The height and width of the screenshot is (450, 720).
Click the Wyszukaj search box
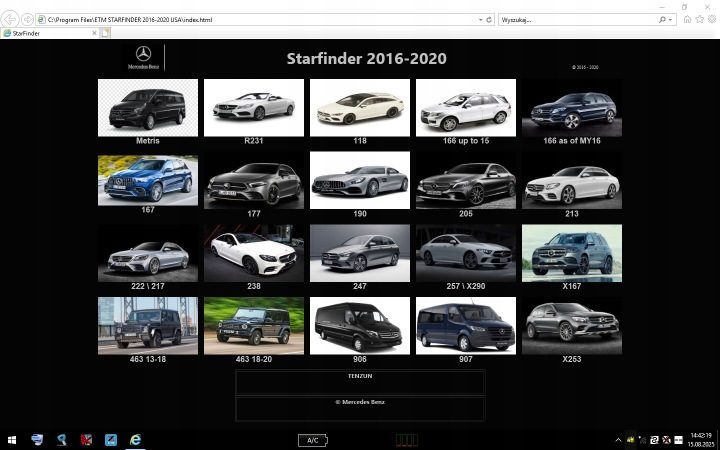(579, 20)
